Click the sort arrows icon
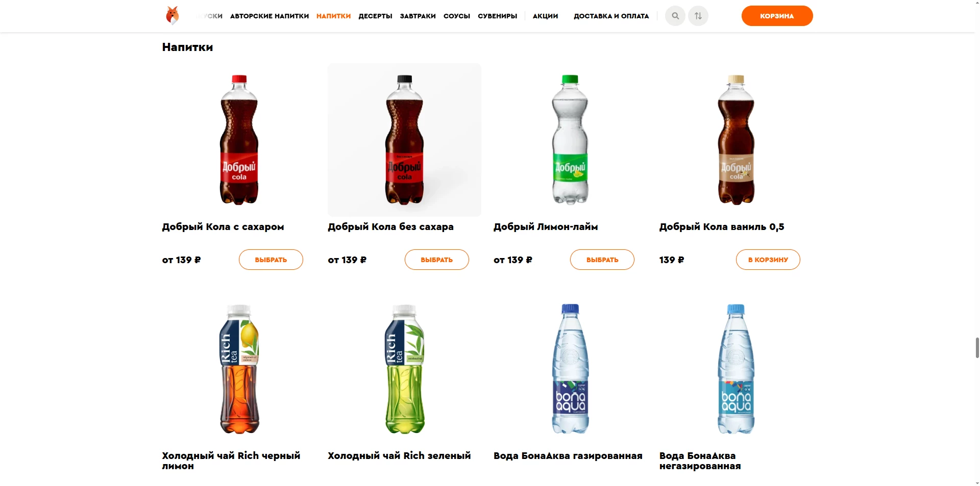Image resolution: width=980 pixels, height=486 pixels. pos(698,16)
